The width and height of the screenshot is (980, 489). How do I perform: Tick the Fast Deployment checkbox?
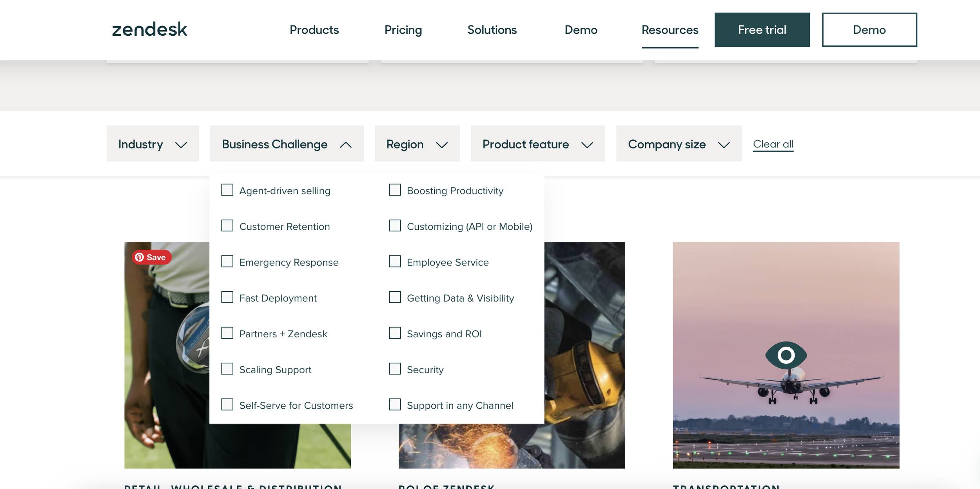[x=227, y=297]
